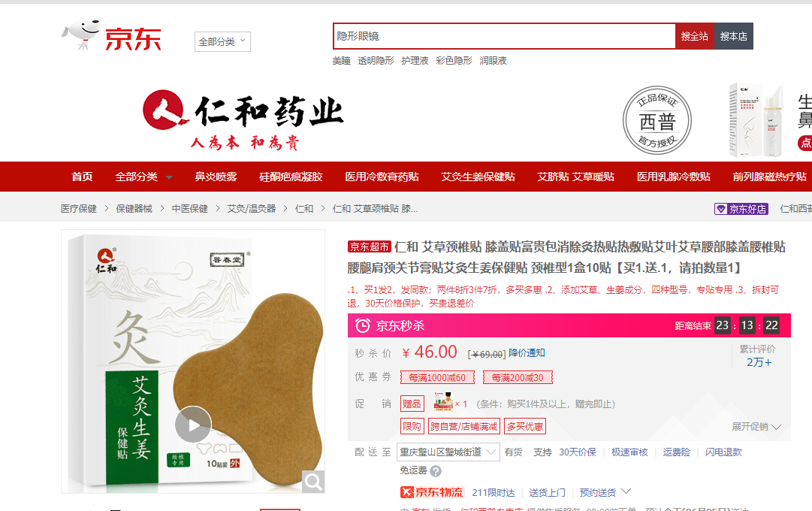Viewport: 812px width, 511px height.
Task: Expand promotions with 展开促销
Action: point(756,427)
